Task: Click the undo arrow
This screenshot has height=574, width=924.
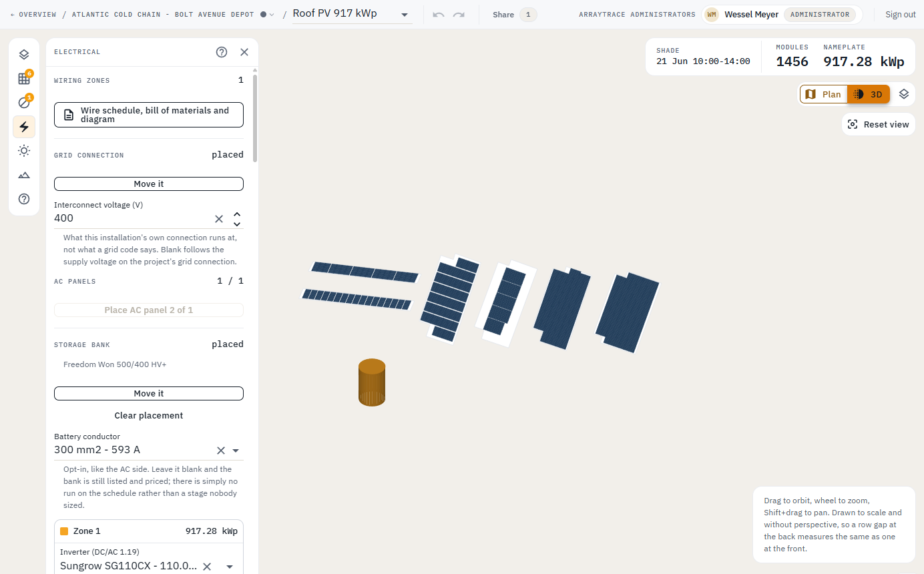Action: click(x=439, y=15)
